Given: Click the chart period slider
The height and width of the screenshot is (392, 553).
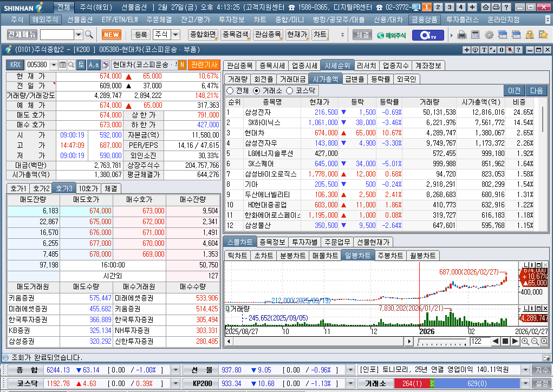Looking at the screenshot, I should pyautogui.click(x=442, y=342).
